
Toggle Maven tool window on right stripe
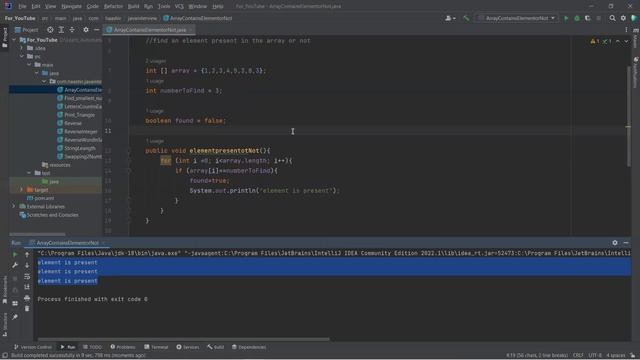coord(636,38)
